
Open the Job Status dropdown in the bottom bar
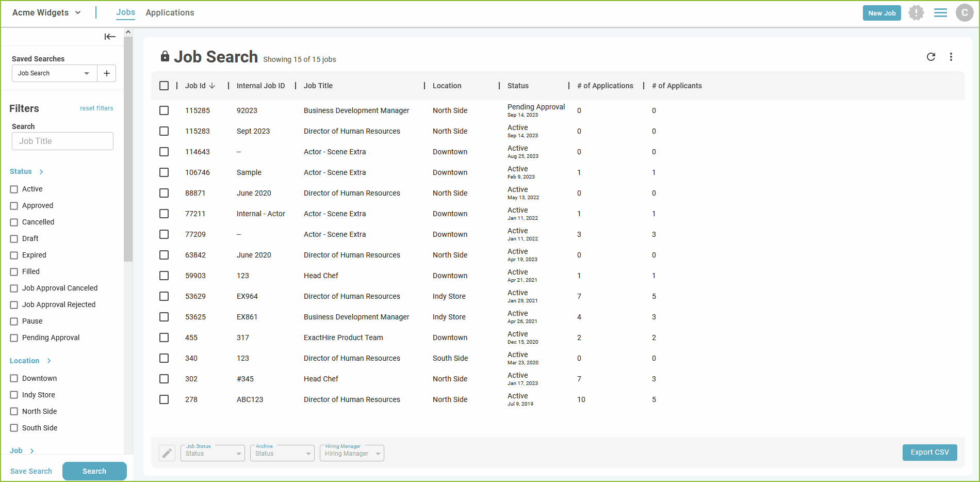(x=213, y=453)
